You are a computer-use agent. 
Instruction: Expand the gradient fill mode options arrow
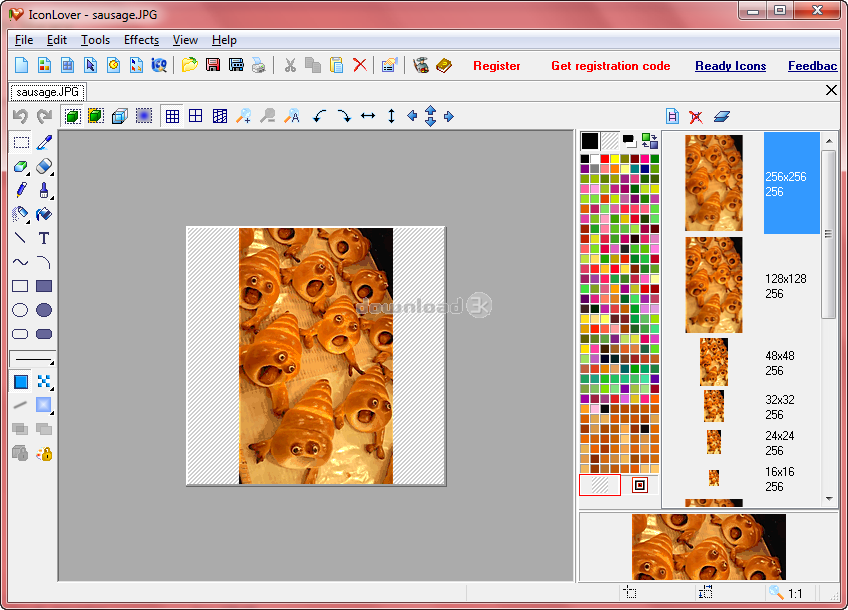point(52,412)
